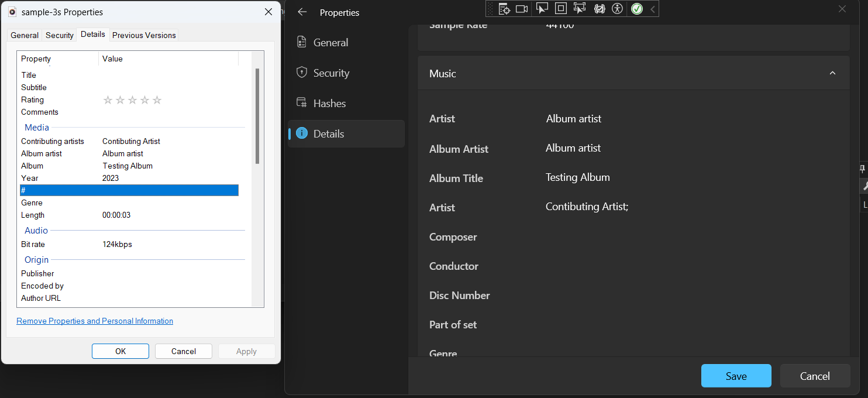Switch to the General tab

pyautogui.click(x=24, y=35)
